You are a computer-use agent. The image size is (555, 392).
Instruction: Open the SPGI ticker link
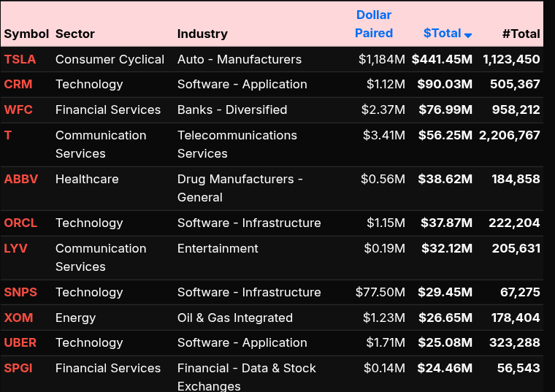point(18,368)
